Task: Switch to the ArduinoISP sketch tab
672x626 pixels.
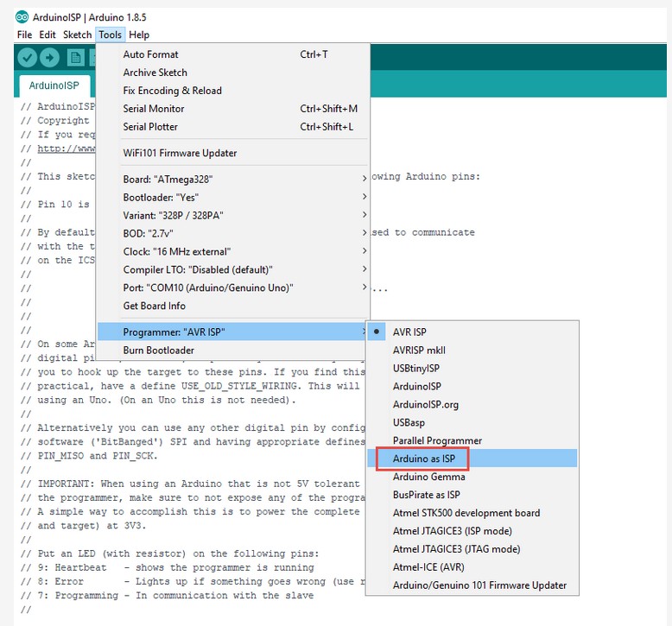Action: 54,85
